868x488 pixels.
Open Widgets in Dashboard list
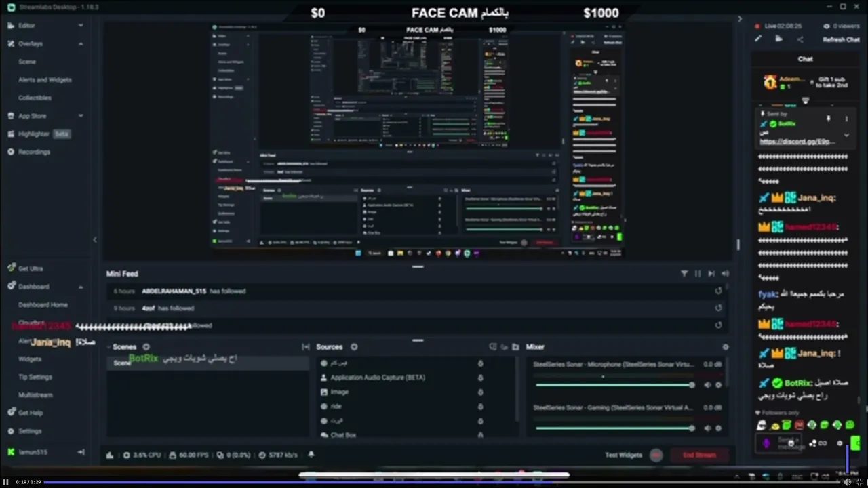tap(30, 359)
